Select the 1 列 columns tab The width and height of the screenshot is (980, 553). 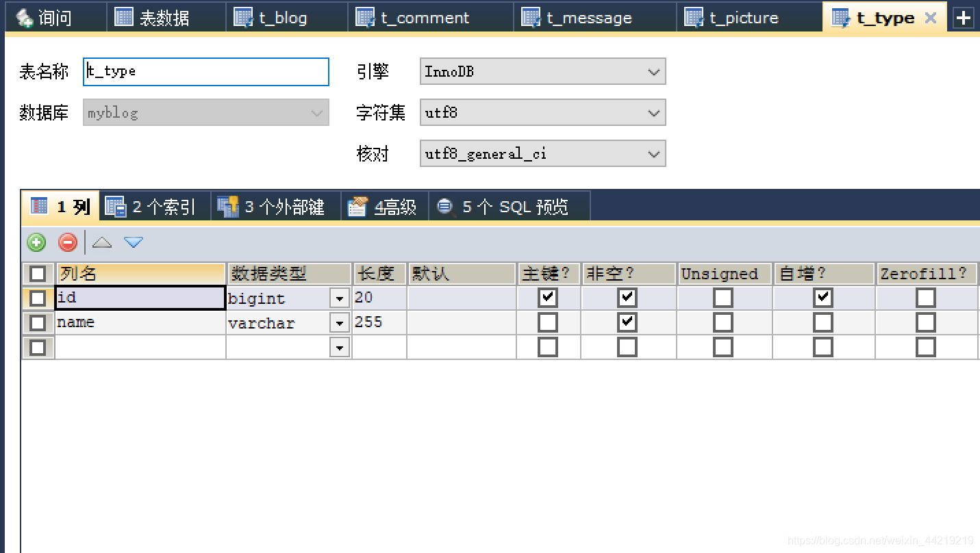61,206
